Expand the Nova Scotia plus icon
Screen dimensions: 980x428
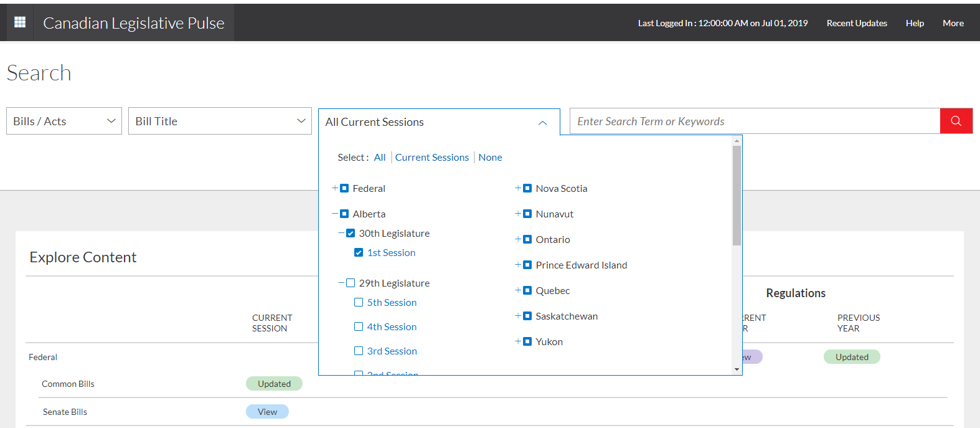(518, 188)
